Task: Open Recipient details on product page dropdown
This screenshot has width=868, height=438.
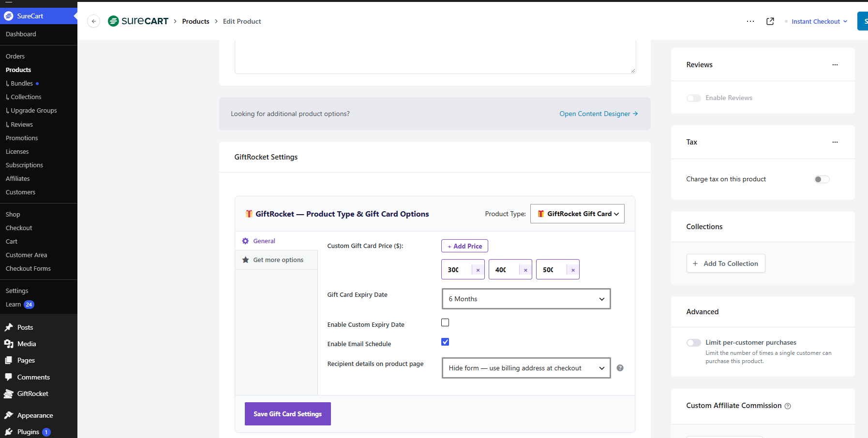Action: (526, 368)
